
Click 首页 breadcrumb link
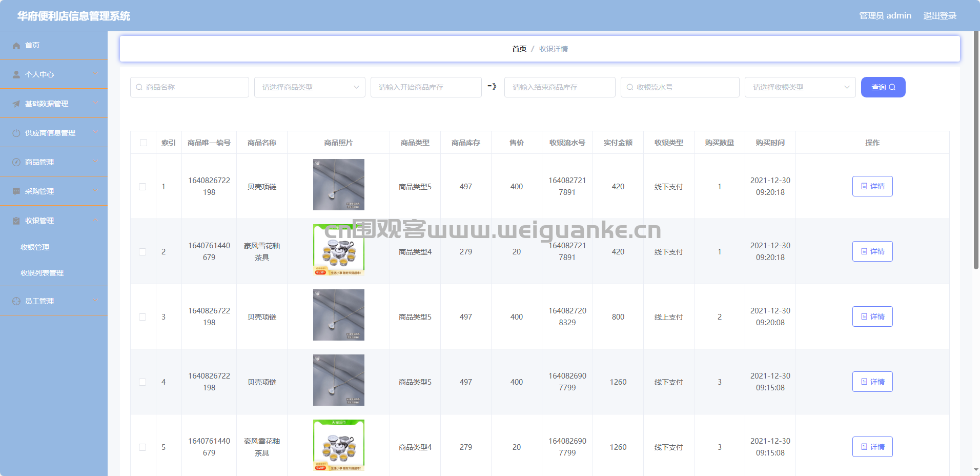click(x=519, y=49)
